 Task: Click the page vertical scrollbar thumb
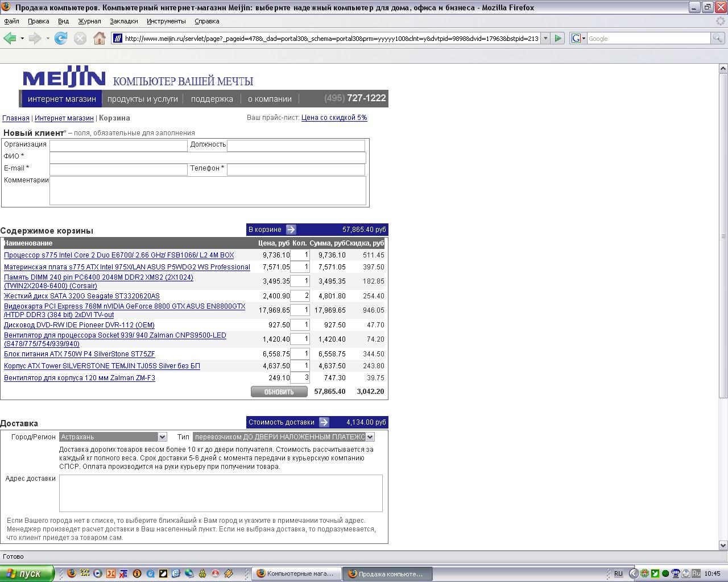click(723, 236)
